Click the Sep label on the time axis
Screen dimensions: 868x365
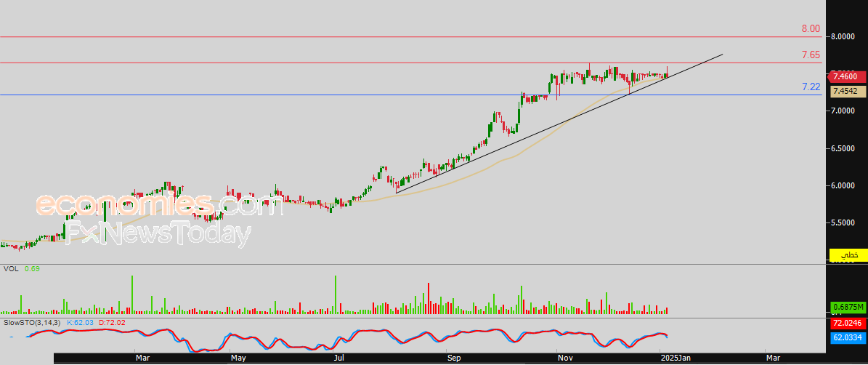[454, 358]
